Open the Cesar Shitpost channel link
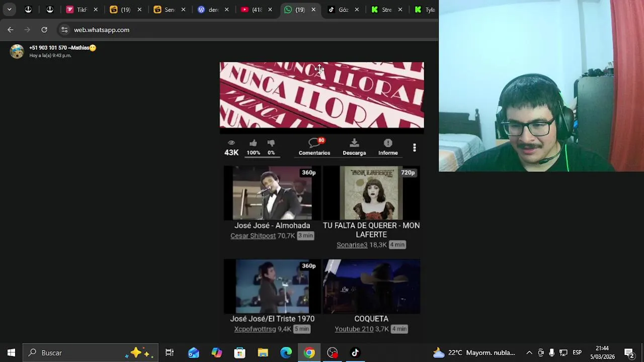 [253, 235]
